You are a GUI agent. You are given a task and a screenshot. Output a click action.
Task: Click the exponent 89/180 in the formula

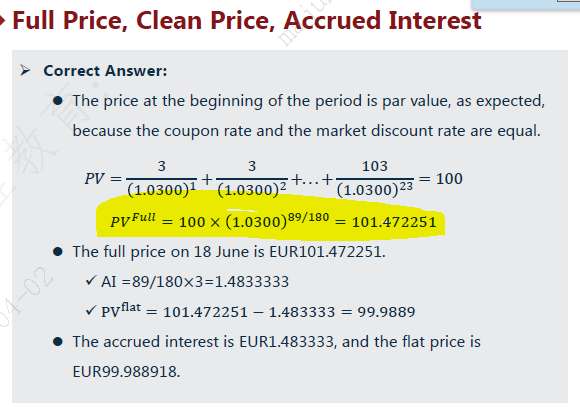click(308, 217)
